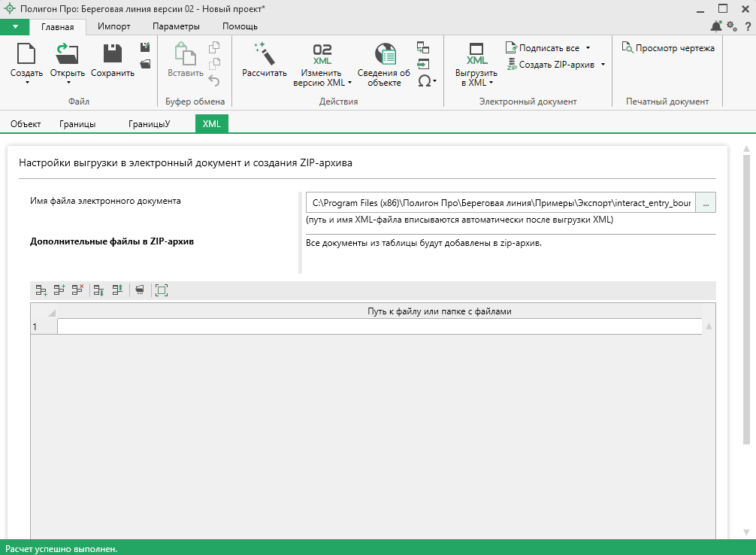Open the green application menu dropdown
756x555 pixels.
point(15,26)
